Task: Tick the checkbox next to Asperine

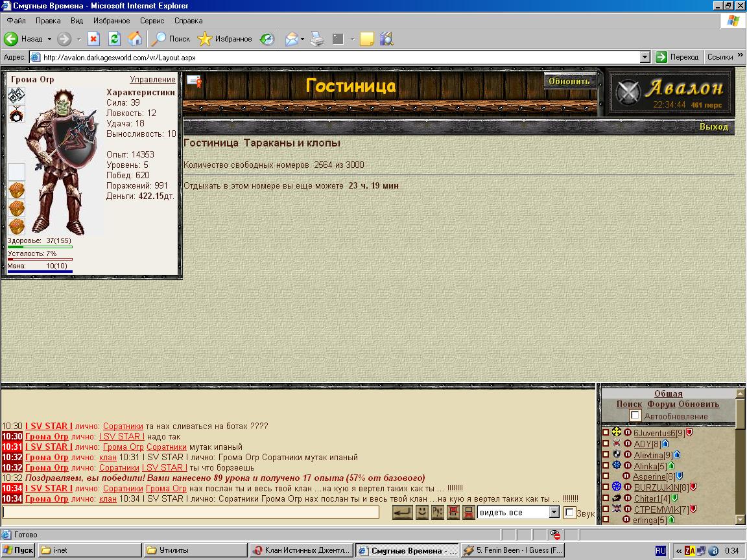Action: click(x=606, y=476)
